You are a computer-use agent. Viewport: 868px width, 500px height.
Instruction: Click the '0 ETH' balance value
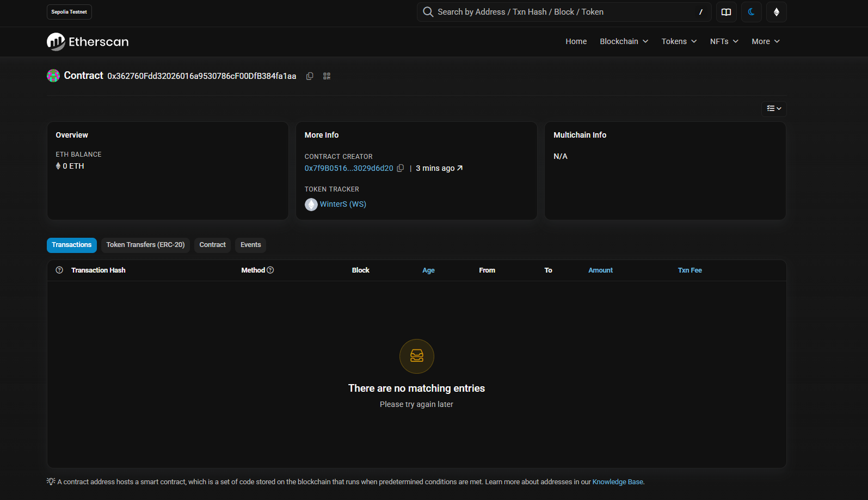point(73,166)
